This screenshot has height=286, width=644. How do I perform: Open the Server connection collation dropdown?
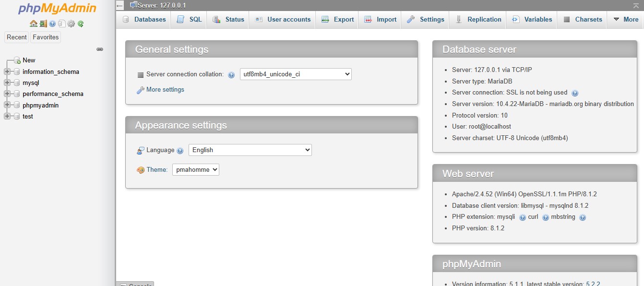[296, 74]
